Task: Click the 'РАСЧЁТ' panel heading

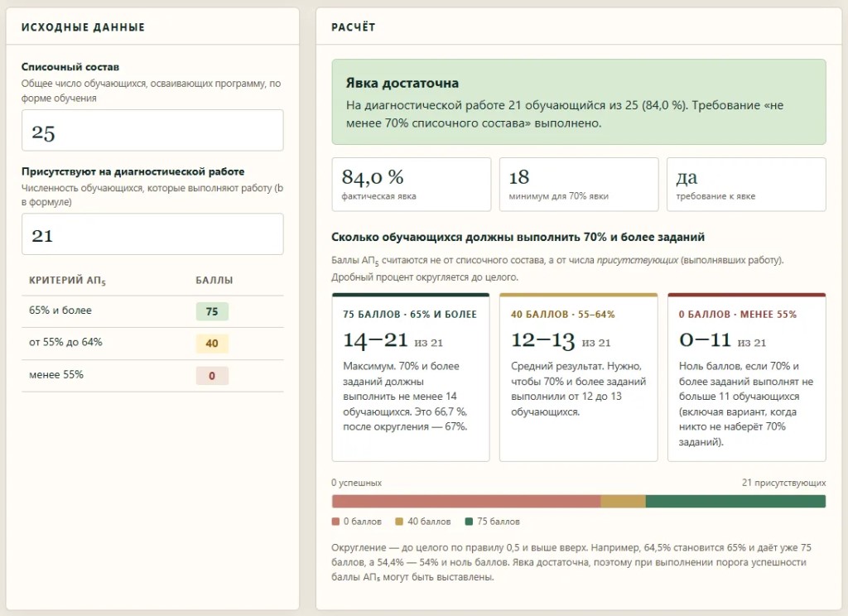Action: pyautogui.click(x=353, y=27)
